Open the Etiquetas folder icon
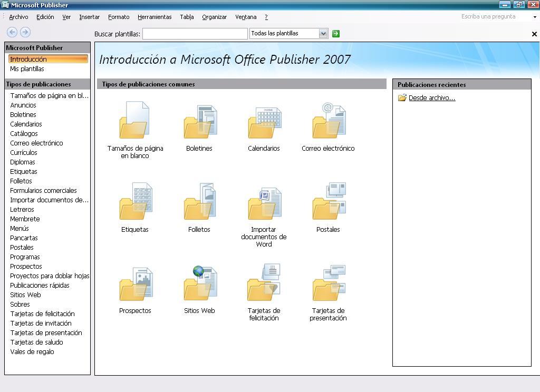 pyautogui.click(x=136, y=201)
